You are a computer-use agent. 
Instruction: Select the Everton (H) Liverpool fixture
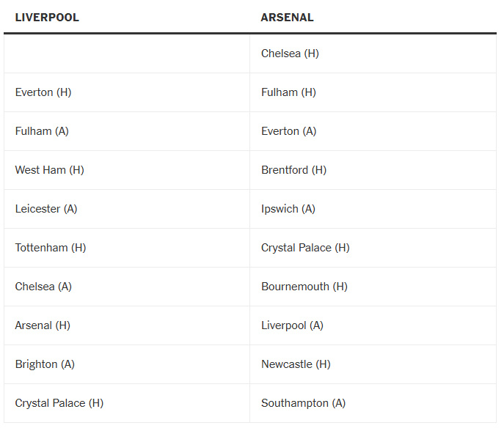(43, 92)
